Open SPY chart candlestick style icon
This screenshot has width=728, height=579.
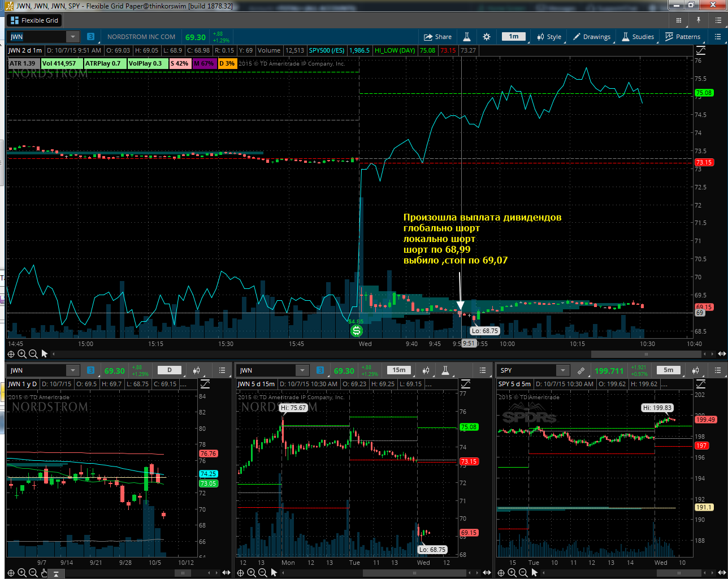696,370
